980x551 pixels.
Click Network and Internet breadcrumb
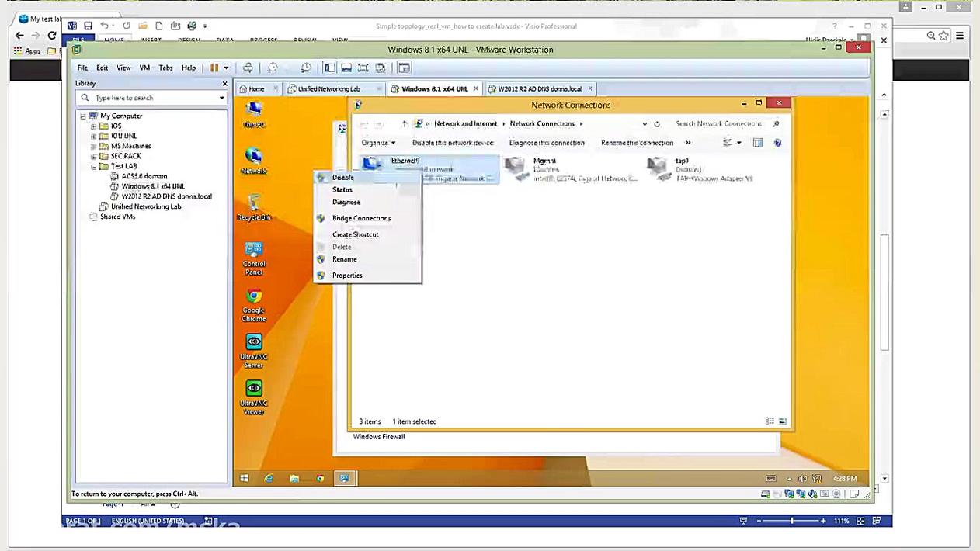tap(466, 123)
